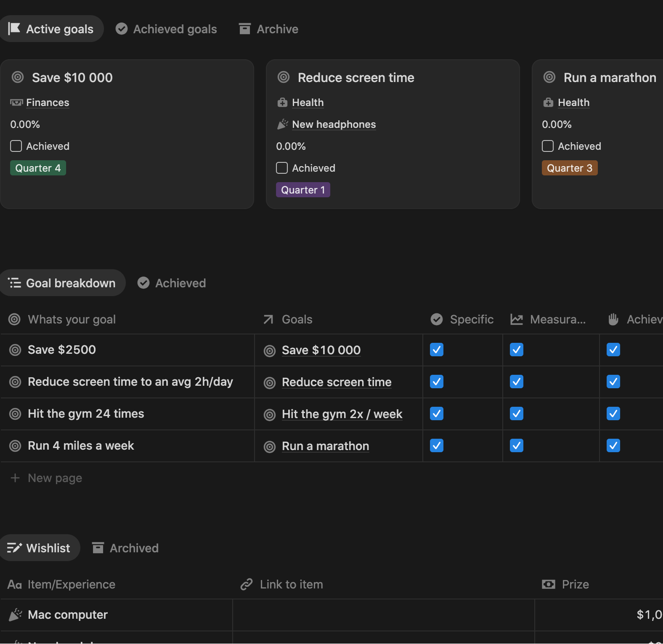Click the plus icon beside New page

(x=15, y=478)
